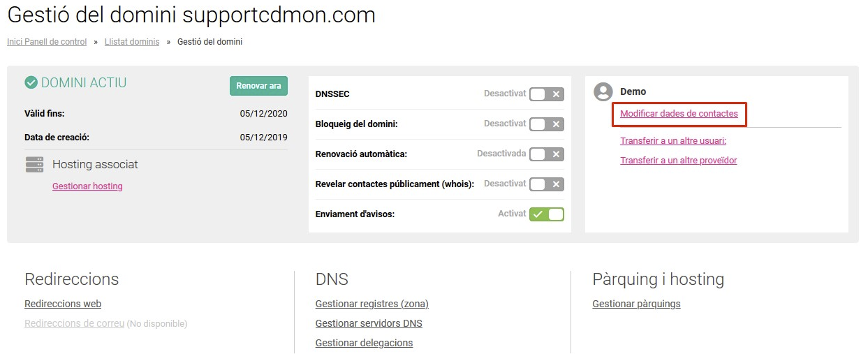The height and width of the screenshot is (354, 868).
Task: Enable the Bloqueig del domini switch
Action: (546, 124)
